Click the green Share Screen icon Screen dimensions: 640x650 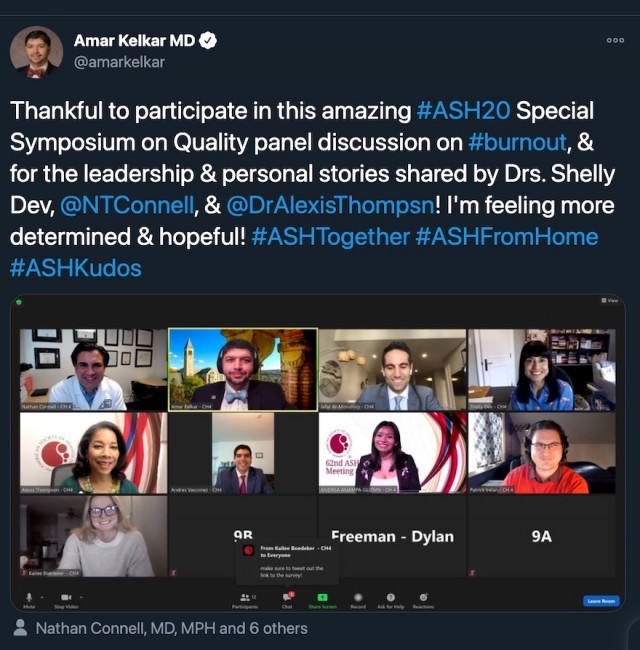click(x=322, y=597)
